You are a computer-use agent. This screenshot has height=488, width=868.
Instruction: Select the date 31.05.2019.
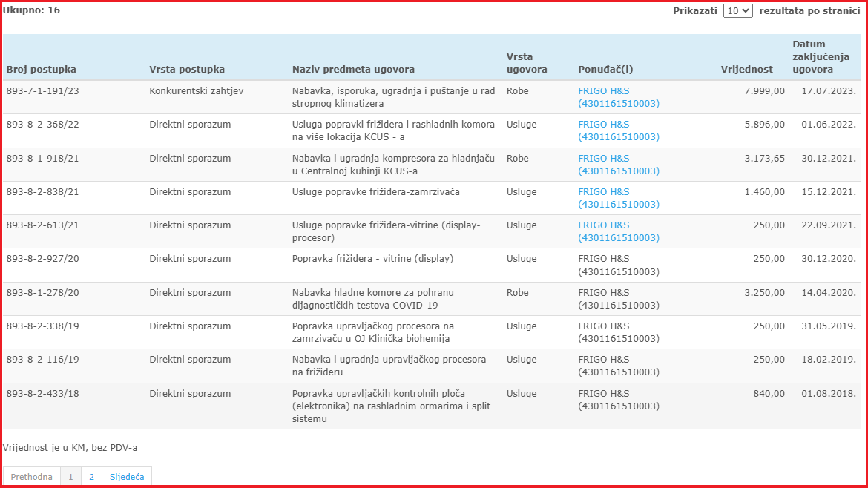pos(829,326)
